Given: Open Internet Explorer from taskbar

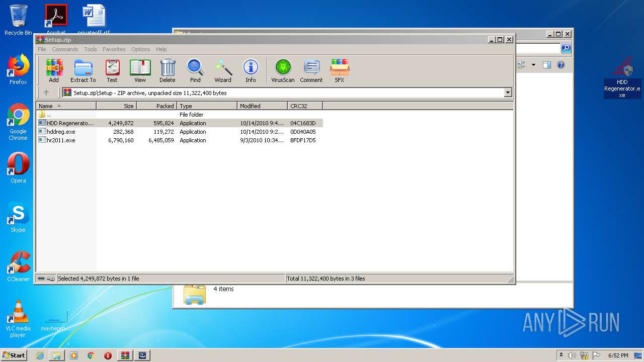Looking at the screenshot, I should tap(40, 355).
